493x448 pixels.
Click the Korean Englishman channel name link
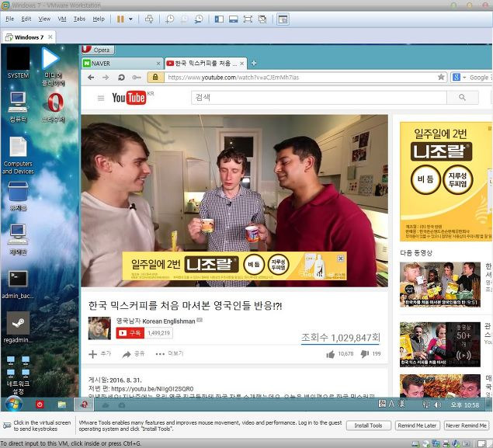click(155, 321)
